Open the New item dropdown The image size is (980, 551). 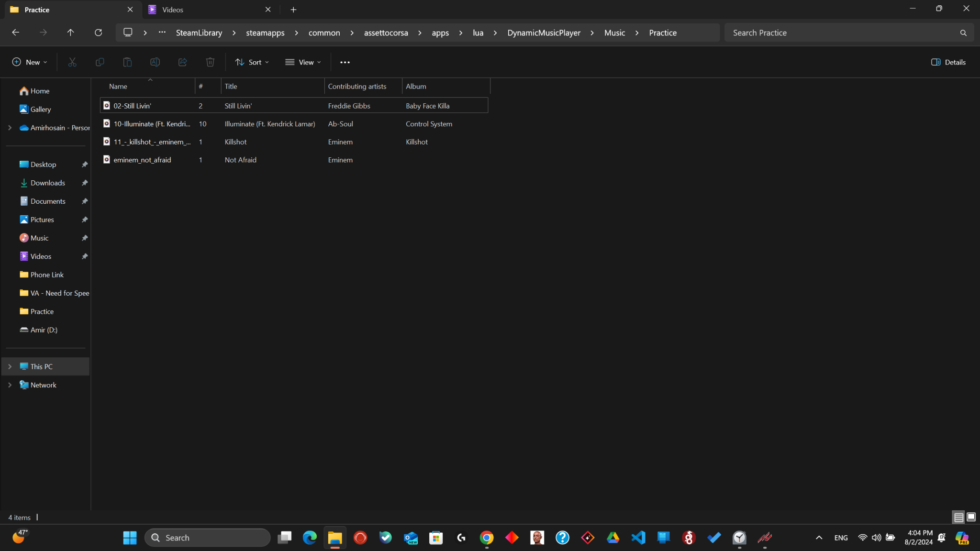(x=30, y=62)
